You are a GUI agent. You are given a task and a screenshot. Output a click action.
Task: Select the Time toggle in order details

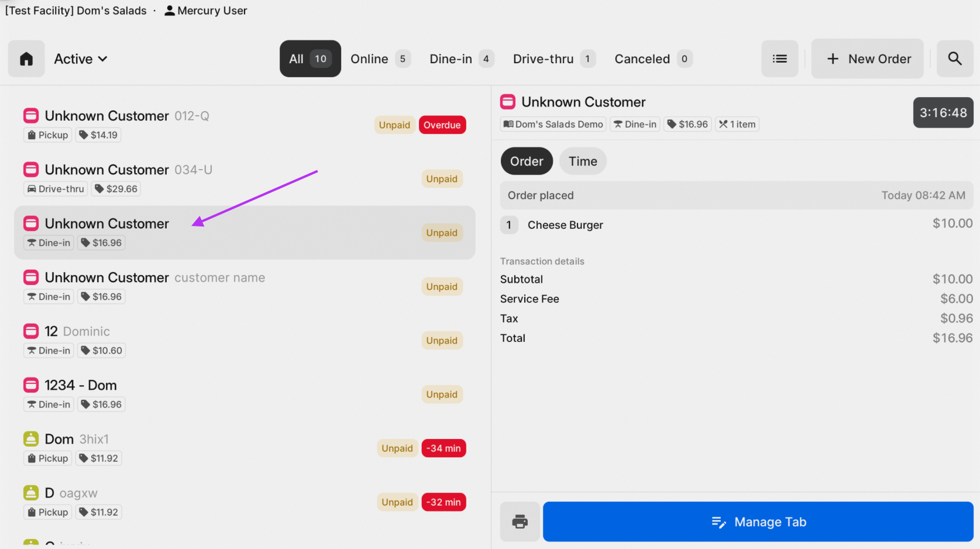(583, 162)
